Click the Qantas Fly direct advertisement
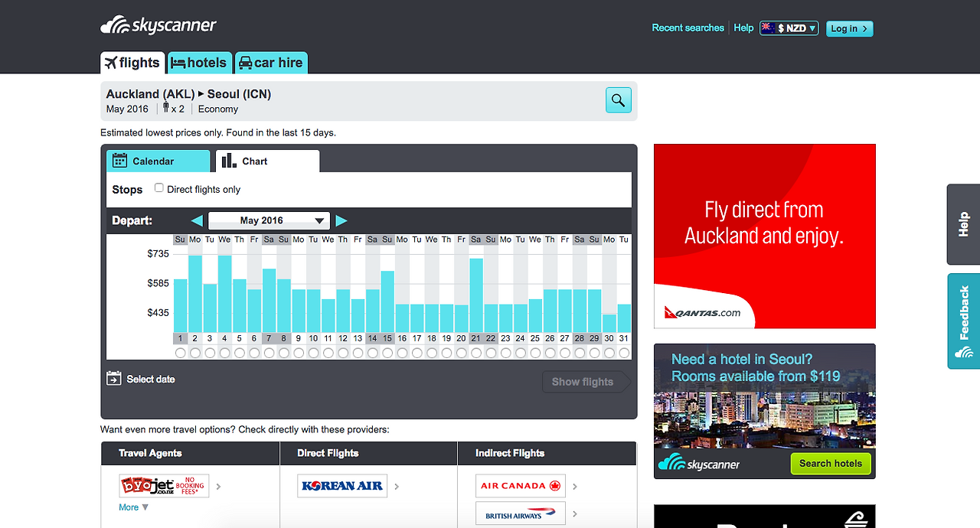980x528 pixels. [765, 236]
